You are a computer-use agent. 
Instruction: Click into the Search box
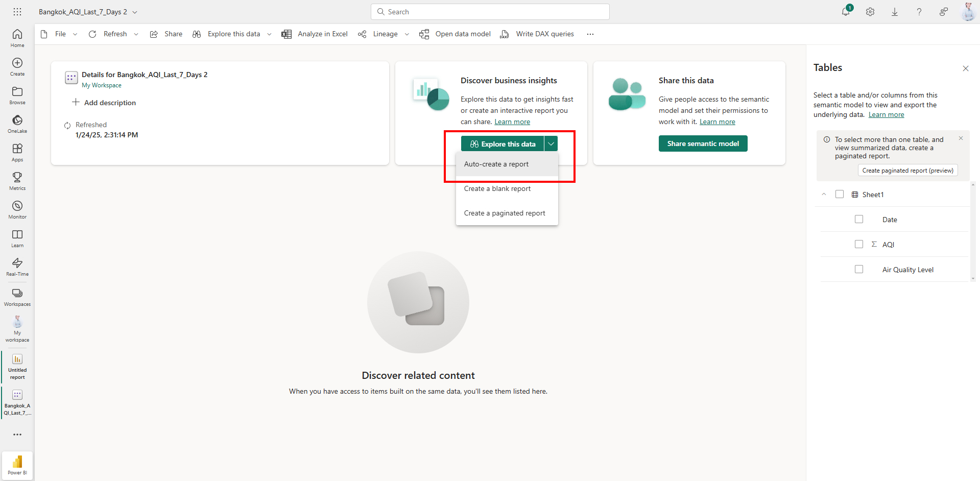[490, 12]
